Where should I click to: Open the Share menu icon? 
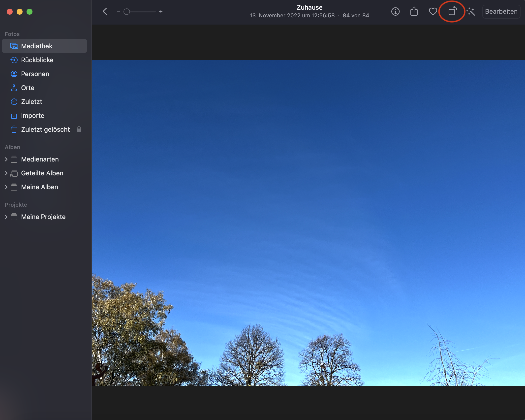click(x=414, y=11)
